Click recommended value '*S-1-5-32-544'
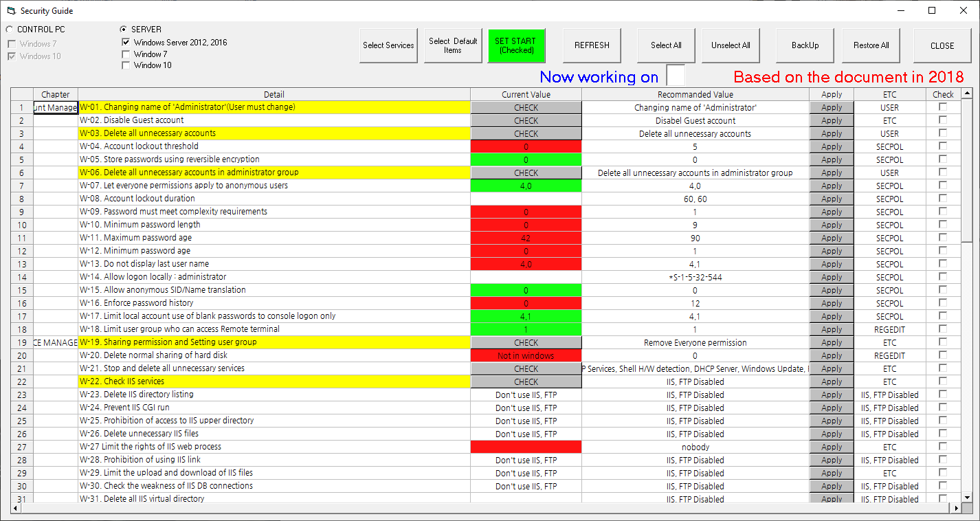 (x=695, y=277)
